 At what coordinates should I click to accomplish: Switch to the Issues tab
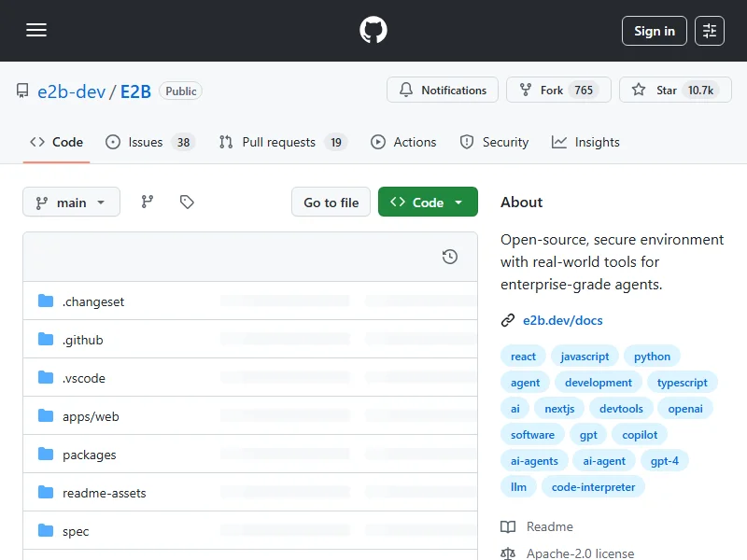(148, 142)
